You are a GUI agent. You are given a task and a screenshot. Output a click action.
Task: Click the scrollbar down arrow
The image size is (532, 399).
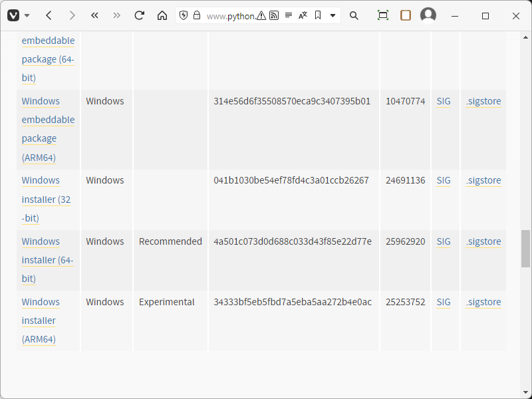tap(525, 392)
